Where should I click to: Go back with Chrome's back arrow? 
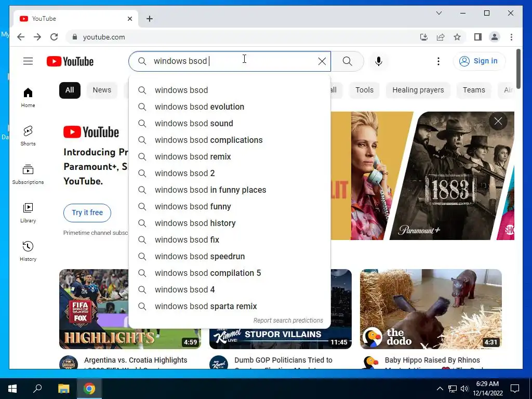[x=21, y=37]
